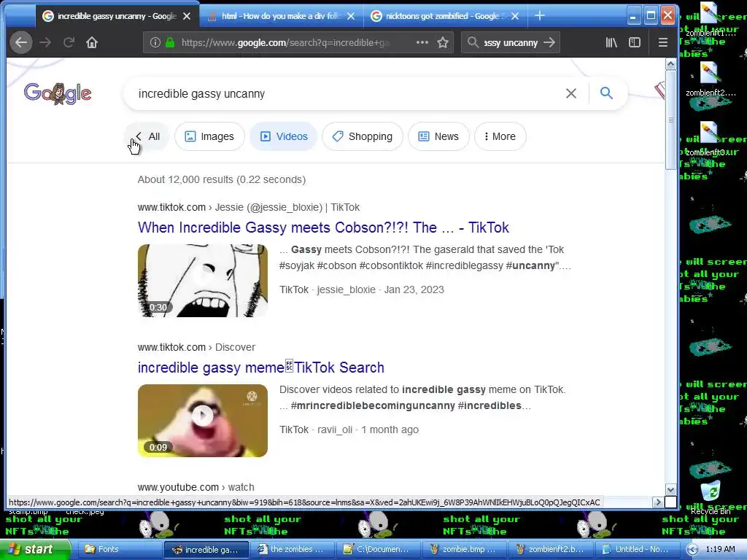Bookmark this page with the star icon
This screenshot has height=560, width=747.
point(443,42)
